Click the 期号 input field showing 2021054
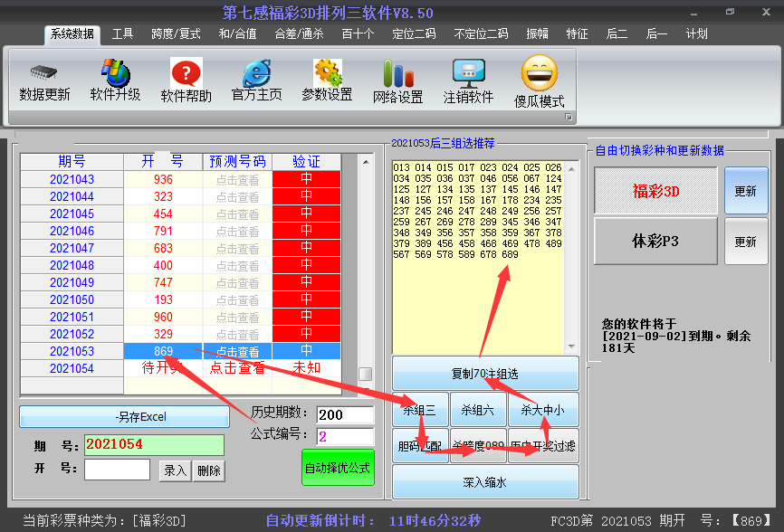Image resolution: width=784 pixels, height=532 pixels. coord(154,444)
